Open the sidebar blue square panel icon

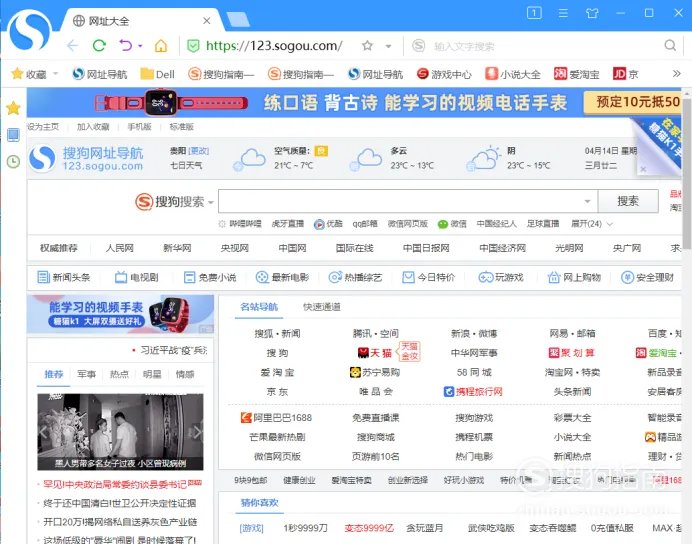pyautogui.click(x=13, y=135)
